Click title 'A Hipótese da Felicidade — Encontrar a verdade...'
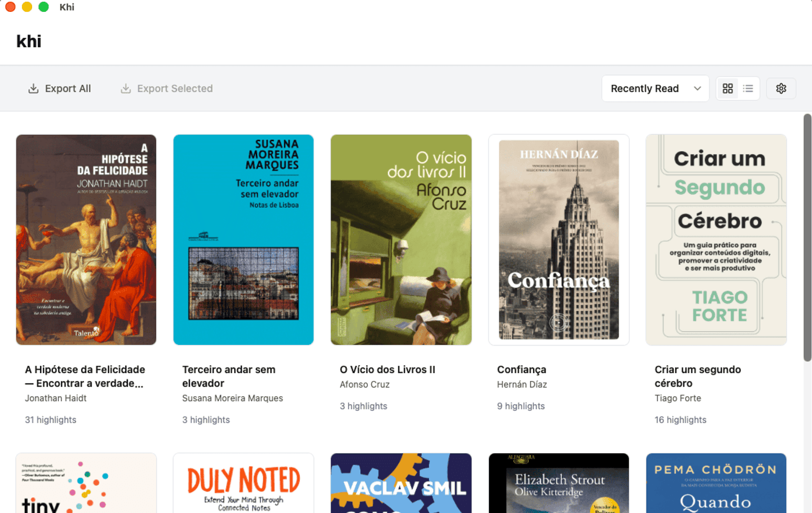 pyautogui.click(x=85, y=376)
